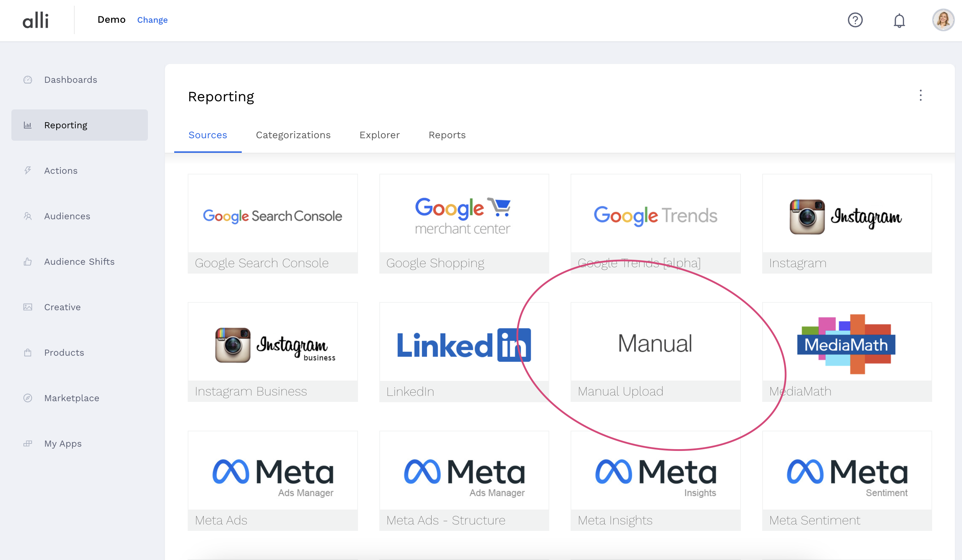
Task: Click the Demo client name
Action: tap(112, 20)
